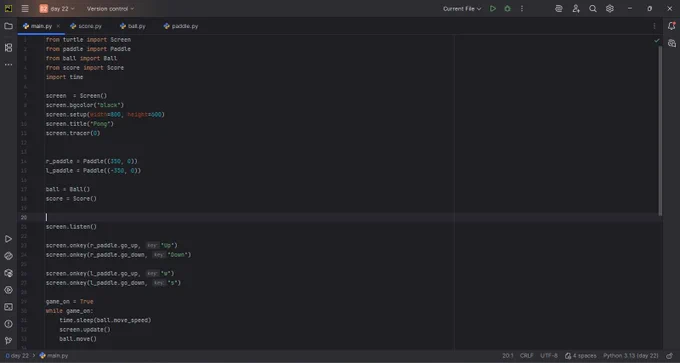Click the editor vertical scrollbar
The height and width of the screenshot is (363, 680).
[x=660, y=130]
